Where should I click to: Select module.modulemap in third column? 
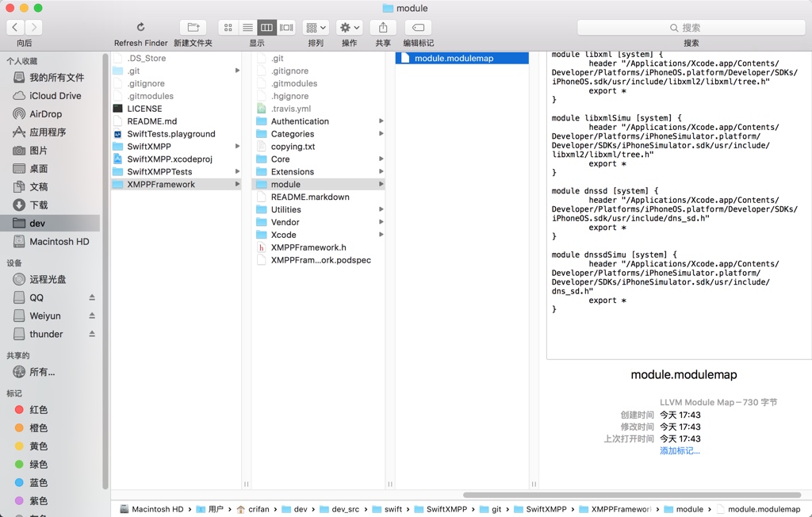tap(462, 58)
